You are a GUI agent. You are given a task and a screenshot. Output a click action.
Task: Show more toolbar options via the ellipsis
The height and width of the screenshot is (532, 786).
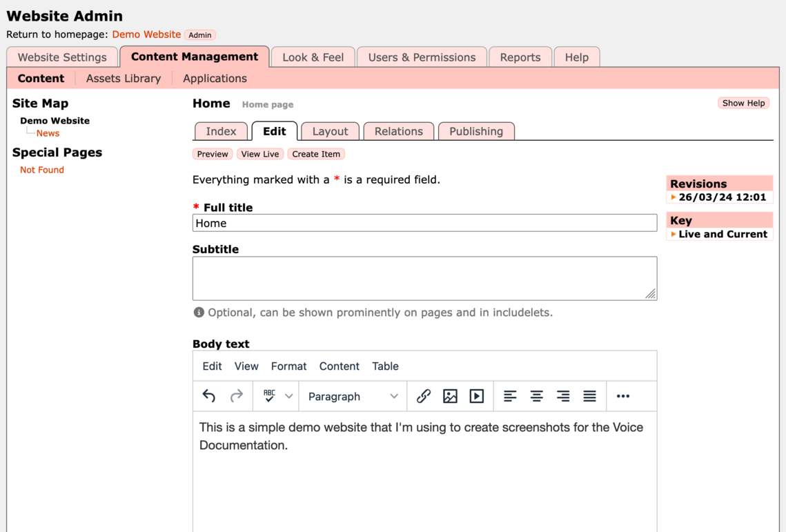[x=622, y=396]
